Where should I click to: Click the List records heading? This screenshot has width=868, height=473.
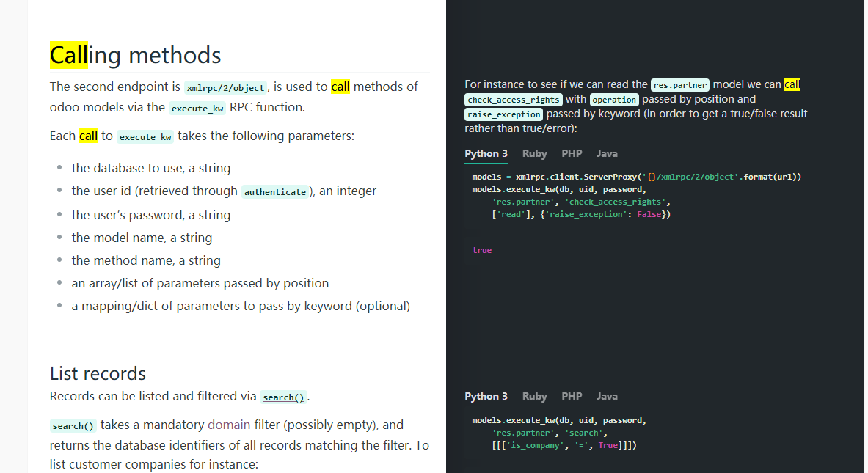98,373
